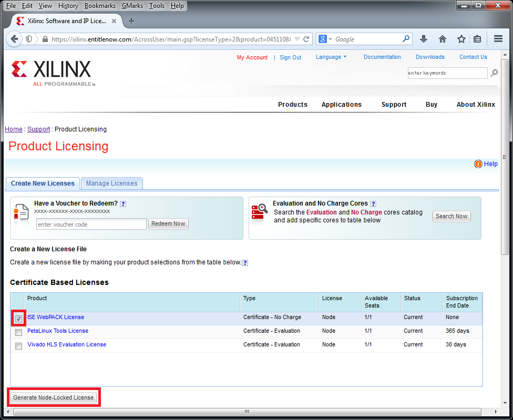Expand the Language dropdown

[331, 57]
